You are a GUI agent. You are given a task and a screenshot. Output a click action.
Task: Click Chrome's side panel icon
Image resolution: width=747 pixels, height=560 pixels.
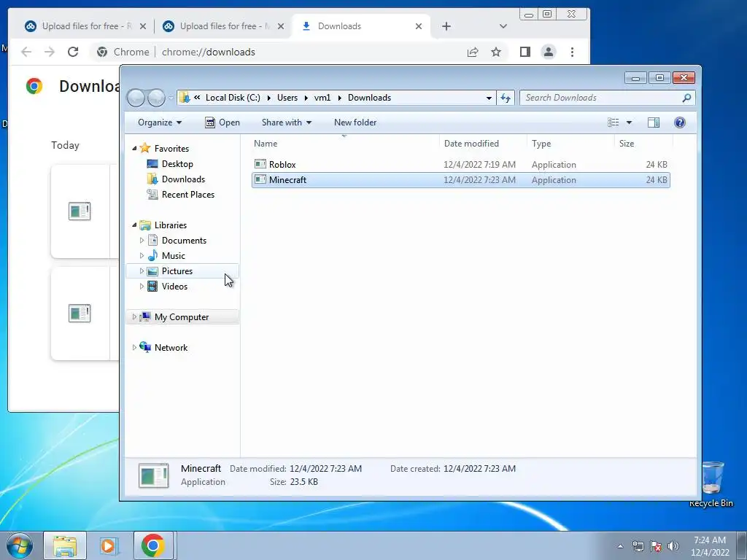525,52
